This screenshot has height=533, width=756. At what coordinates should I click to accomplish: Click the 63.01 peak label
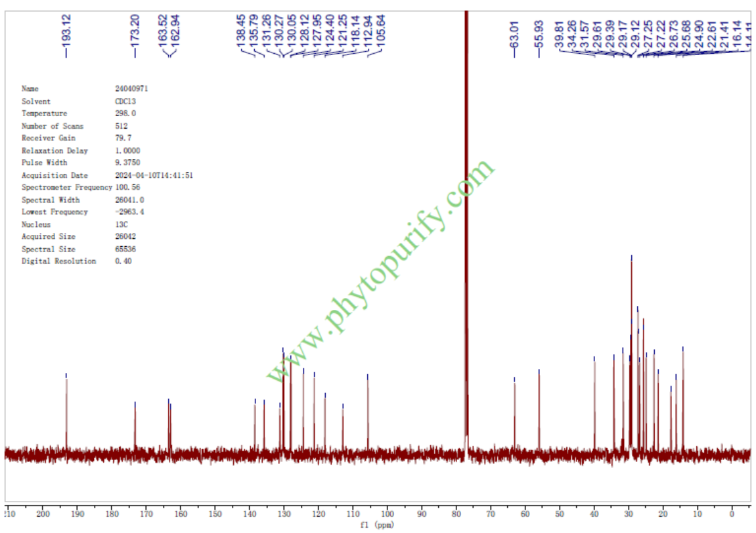[x=515, y=30]
